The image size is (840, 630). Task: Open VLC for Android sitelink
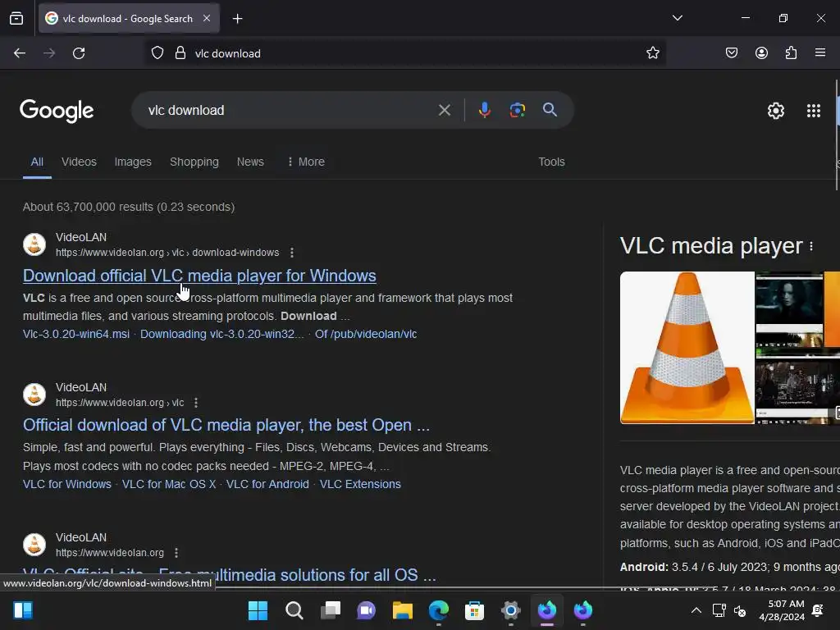tap(267, 484)
